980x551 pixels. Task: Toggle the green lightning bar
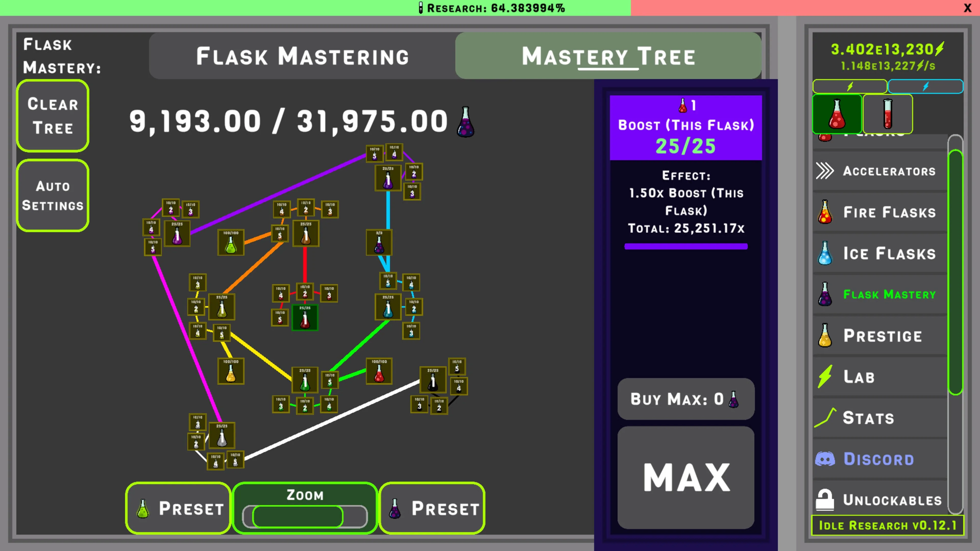click(x=850, y=86)
